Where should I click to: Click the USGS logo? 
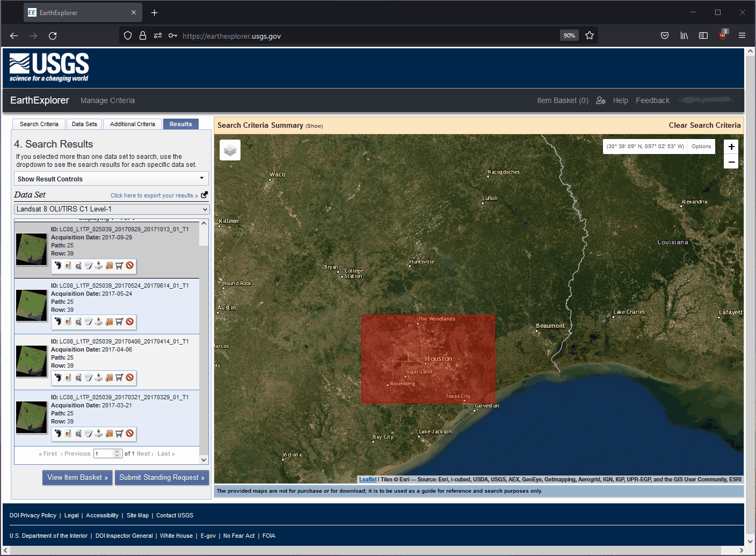[49, 67]
